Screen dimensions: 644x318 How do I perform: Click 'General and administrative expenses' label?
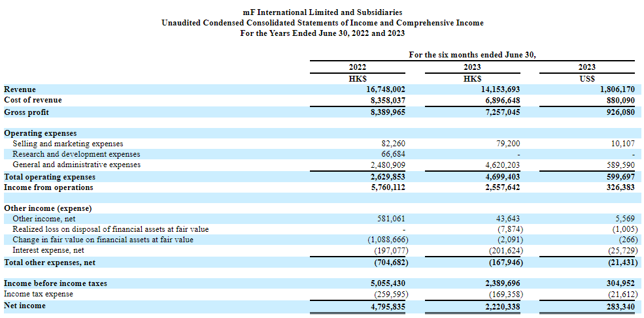click(76, 165)
